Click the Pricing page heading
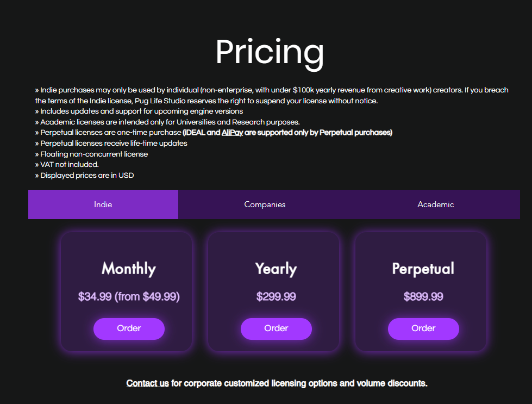The image size is (532, 404). pos(270,52)
